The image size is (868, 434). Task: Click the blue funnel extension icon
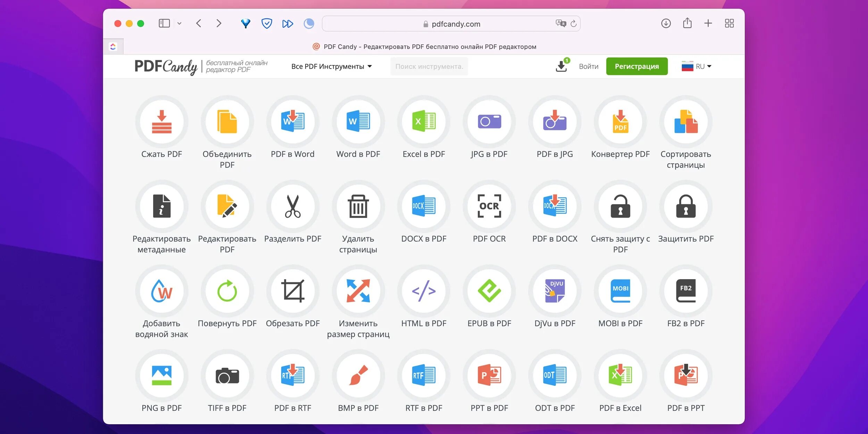(246, 24)
